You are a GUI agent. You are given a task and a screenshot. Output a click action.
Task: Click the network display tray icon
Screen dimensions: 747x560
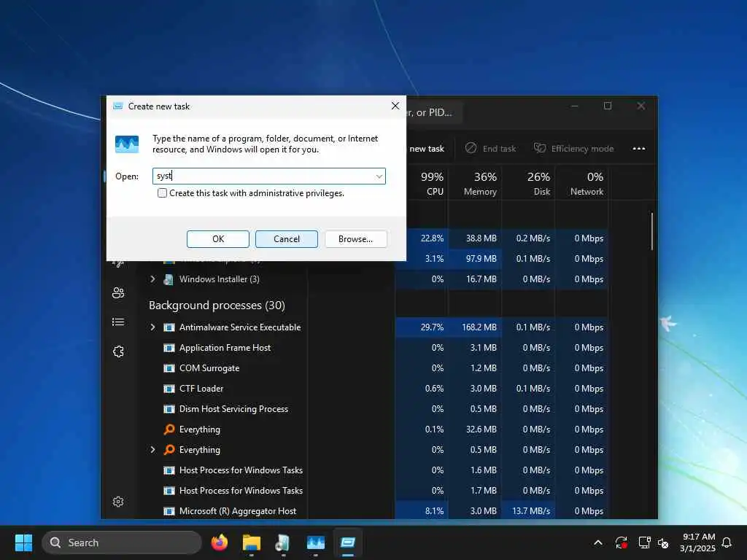pyautogui.click(x=645, y=542)
